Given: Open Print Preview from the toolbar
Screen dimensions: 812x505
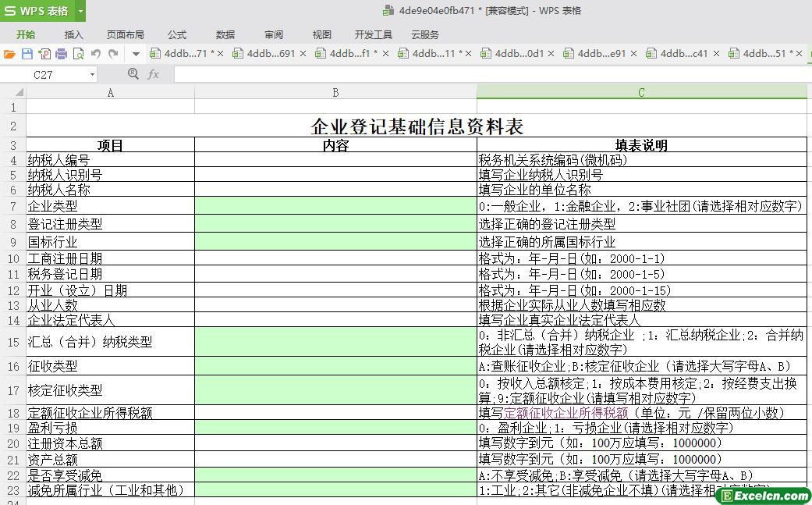Looking at the screenshot, I should click(x=78, y=54).
